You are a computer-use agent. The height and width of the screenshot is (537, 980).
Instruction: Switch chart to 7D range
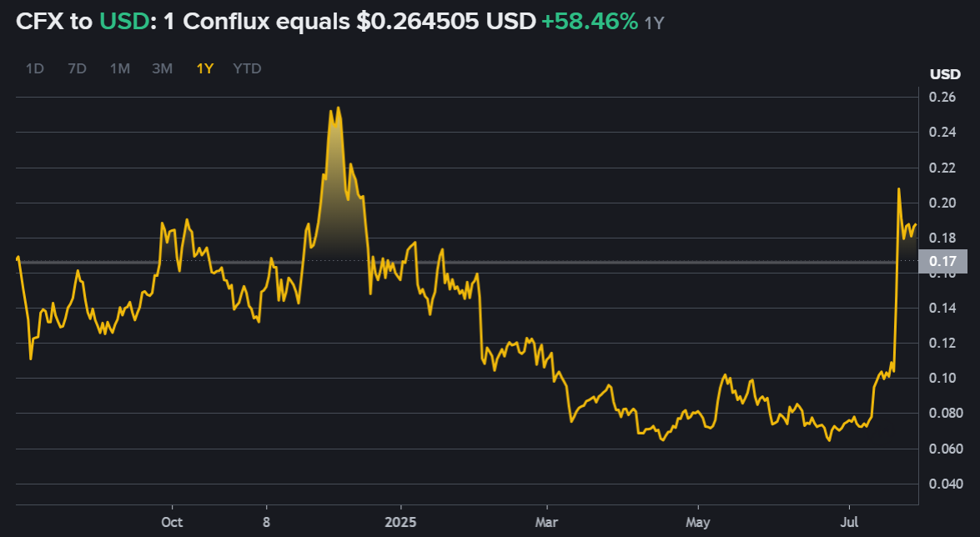pyautogui.click(x=77, y=68)
